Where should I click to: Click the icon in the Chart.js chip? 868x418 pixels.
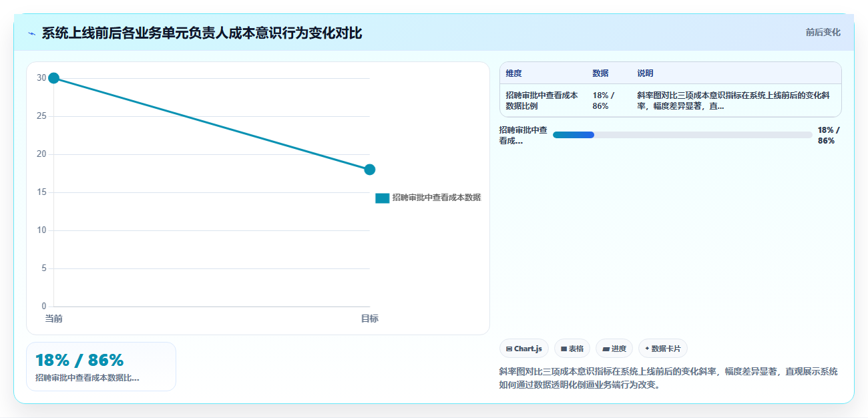[x=509, y=349]
